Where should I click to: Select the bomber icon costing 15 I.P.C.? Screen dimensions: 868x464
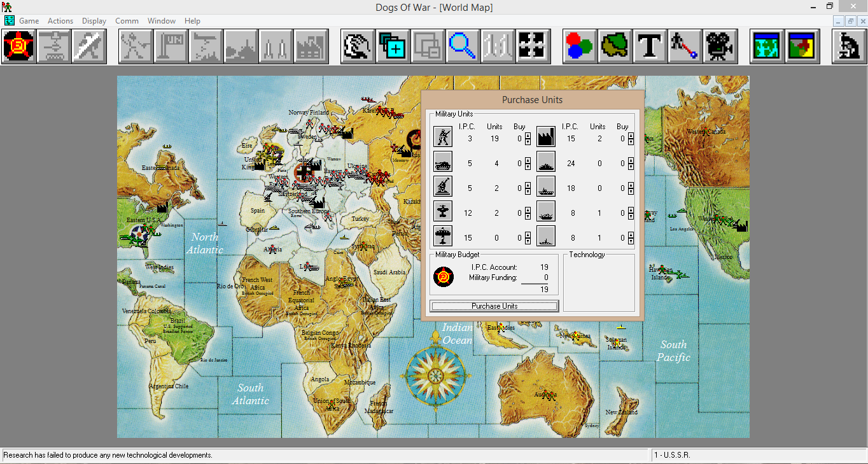(x=443, y=236)
